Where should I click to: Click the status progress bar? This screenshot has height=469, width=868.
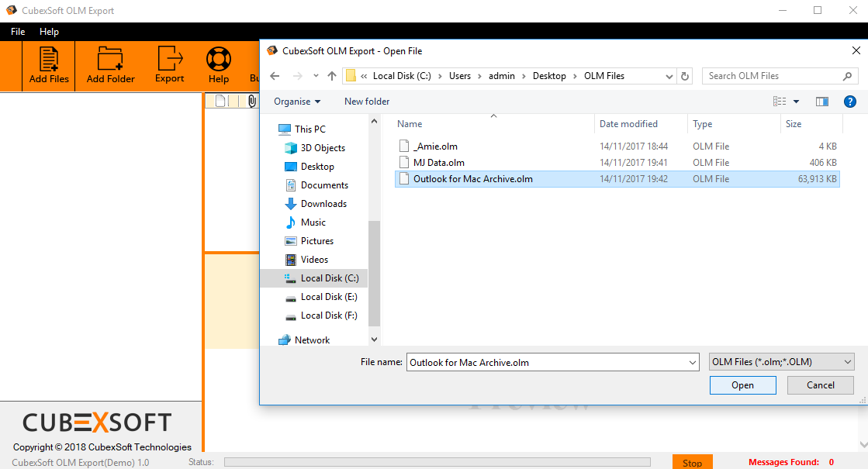point(437,462)
